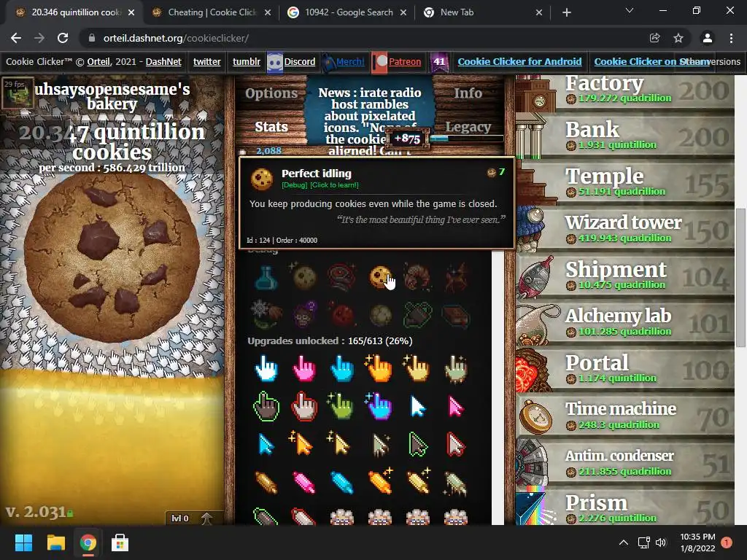Toggle the green-outlined watering can debug upgrade
The height and width of the screenshot is (560, 747).
pyautogui.click(x=418, y=314)
